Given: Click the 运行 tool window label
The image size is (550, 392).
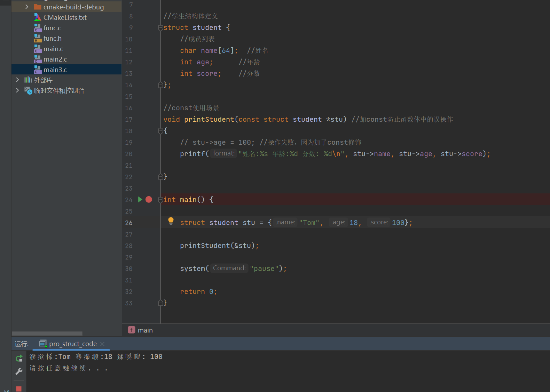Looking at the screenshot, I should point(22,344).
